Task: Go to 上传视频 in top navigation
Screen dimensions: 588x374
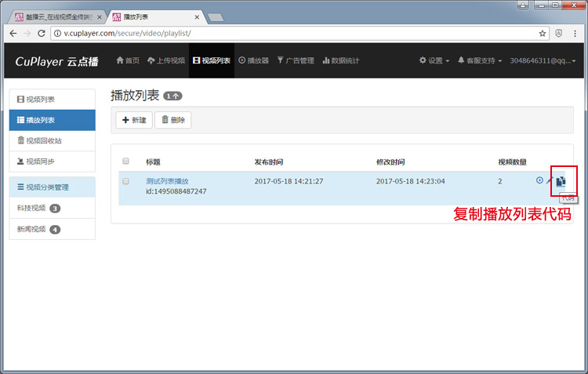Action: 166,60
